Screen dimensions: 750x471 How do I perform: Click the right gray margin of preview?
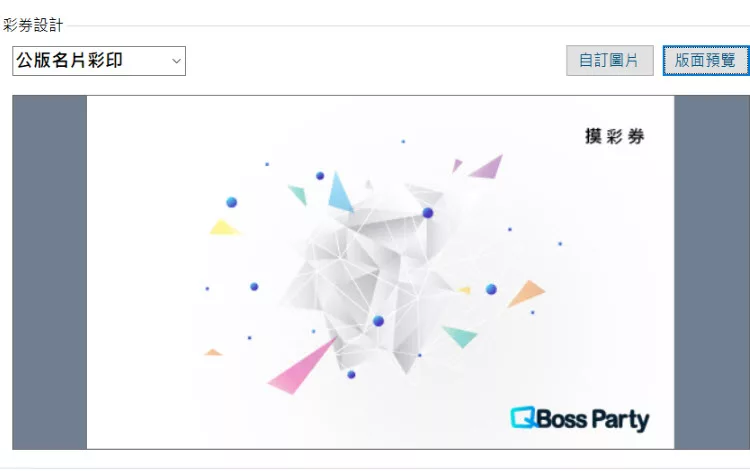[712, 272]
